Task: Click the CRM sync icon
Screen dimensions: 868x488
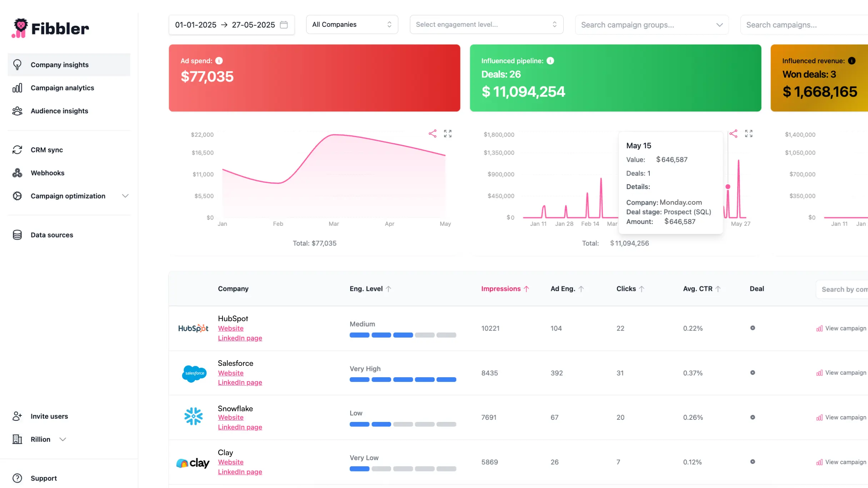Action: coord(17,150)
